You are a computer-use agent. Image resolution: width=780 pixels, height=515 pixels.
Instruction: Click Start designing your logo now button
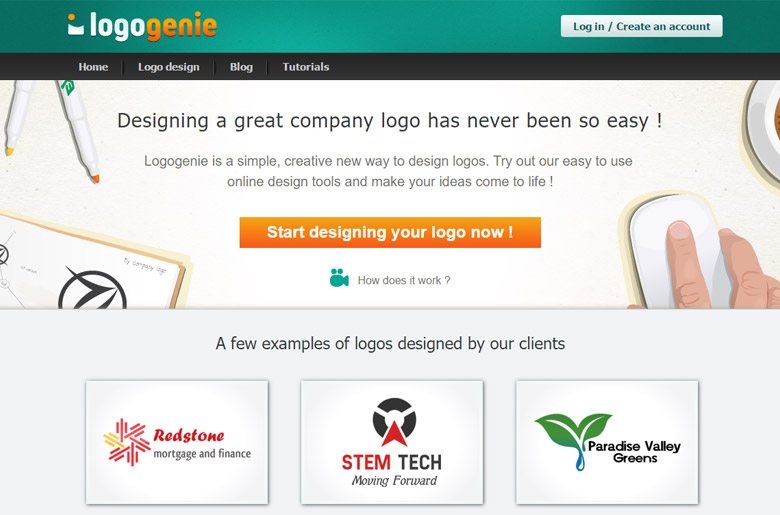pos(390,232)
